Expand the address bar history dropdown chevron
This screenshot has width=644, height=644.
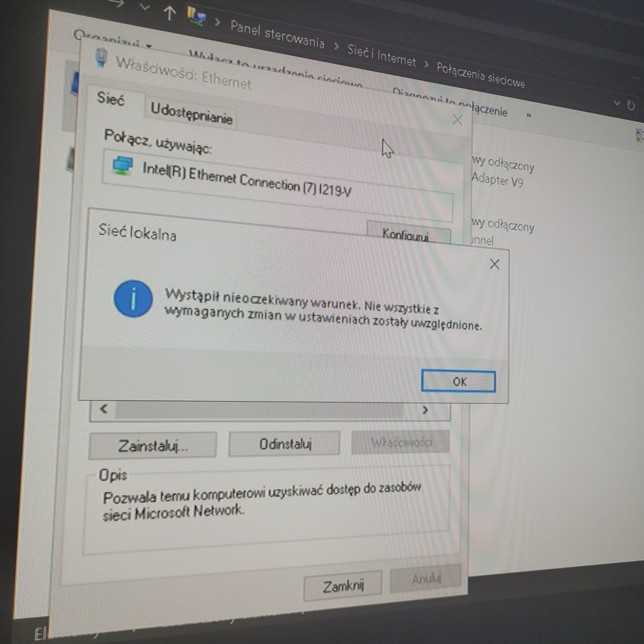point(617,103)
